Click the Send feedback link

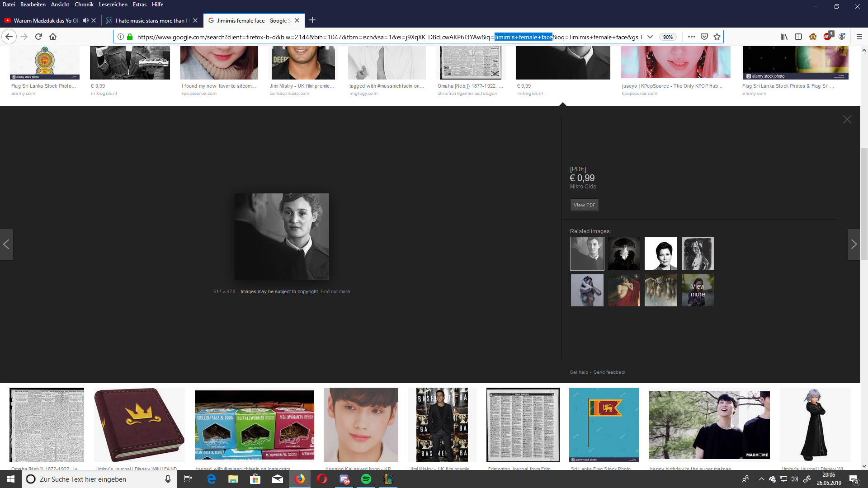609,372
